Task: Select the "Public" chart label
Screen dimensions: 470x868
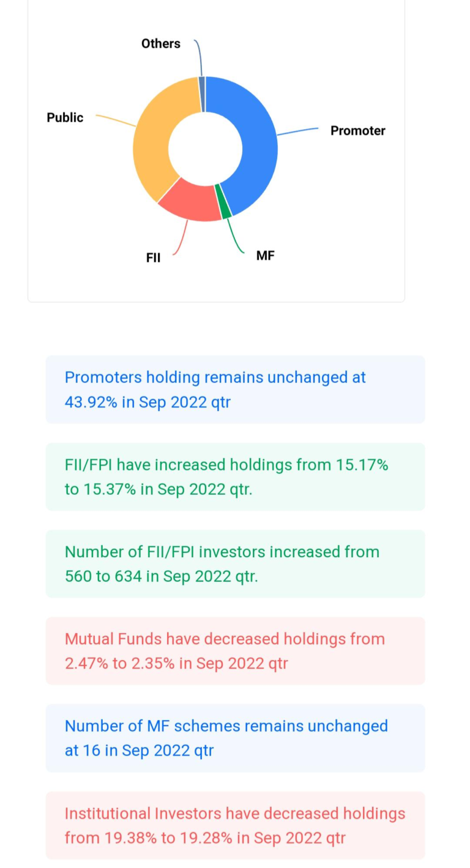Action: 65,117
